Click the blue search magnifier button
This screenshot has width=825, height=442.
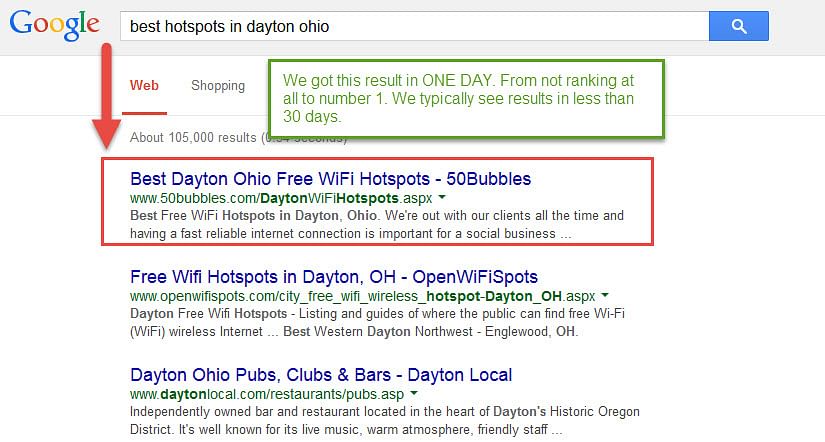[x=739, y=26]
